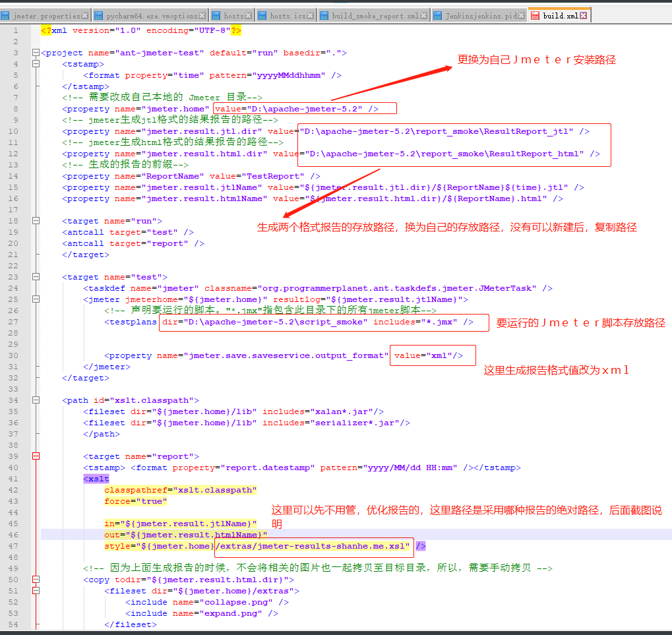Close the Jenkinsjenkins.pid tab
672x635 pixels.
pyautogui.click(x=522, y=16)
